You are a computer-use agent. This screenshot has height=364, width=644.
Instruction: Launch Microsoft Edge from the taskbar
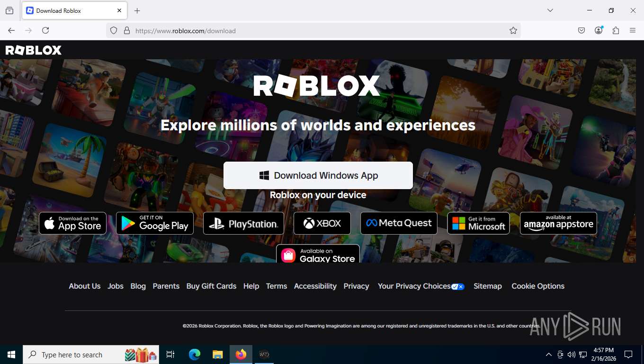point(195,355)
